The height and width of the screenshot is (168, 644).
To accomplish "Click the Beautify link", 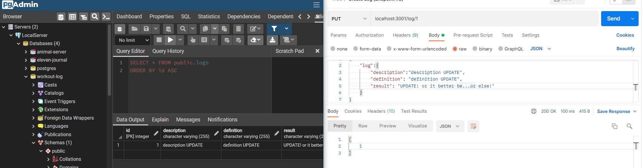I will [x=625, y=49].
